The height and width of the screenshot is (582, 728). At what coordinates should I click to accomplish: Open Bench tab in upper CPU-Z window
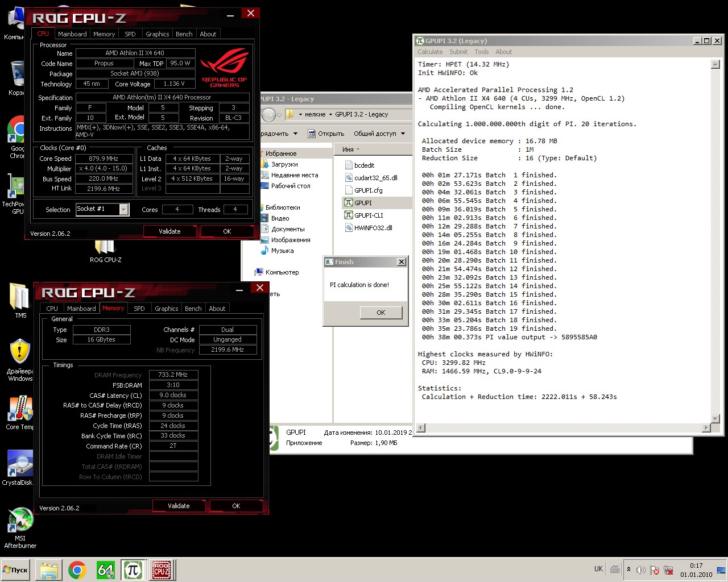coord(184,34)
